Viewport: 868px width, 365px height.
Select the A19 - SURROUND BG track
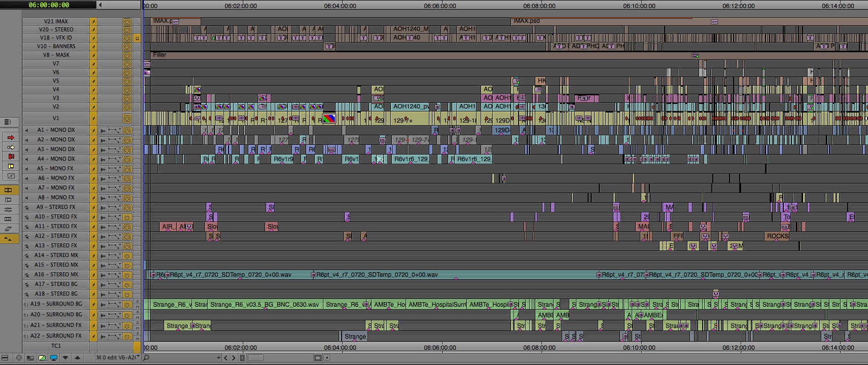pyautogui.click(x=56, y=304)
